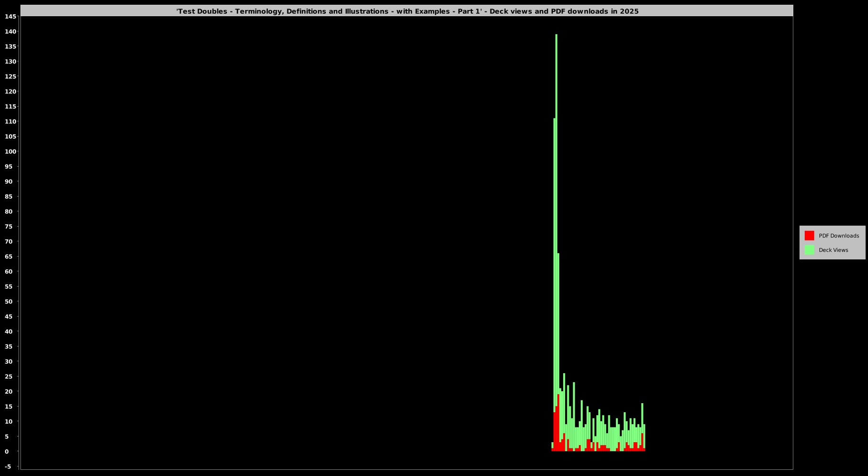Click the y-axis label 100
868x476 pixels.
pos(10,152)
